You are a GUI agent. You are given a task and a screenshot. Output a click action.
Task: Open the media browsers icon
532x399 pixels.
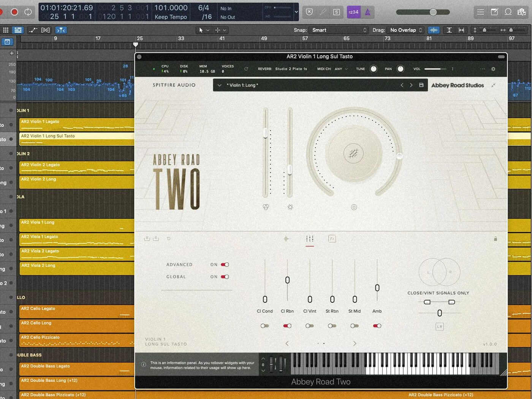522,12
